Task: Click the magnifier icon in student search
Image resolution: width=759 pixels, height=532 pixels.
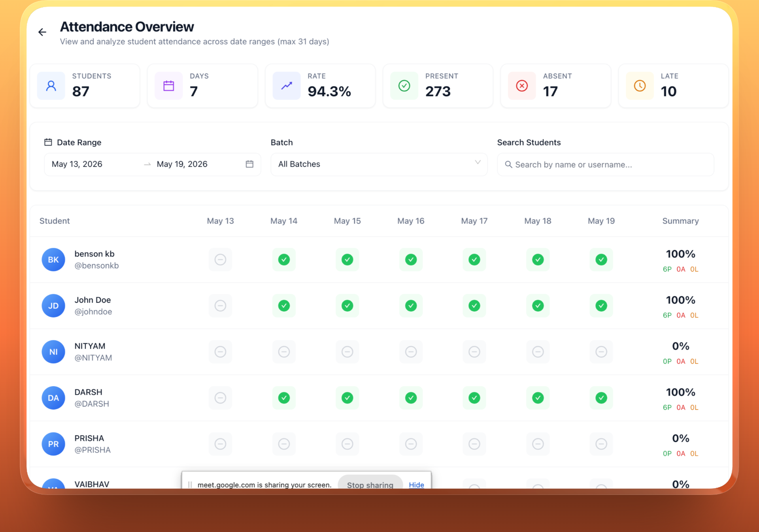Action: [x=509, y=164]
